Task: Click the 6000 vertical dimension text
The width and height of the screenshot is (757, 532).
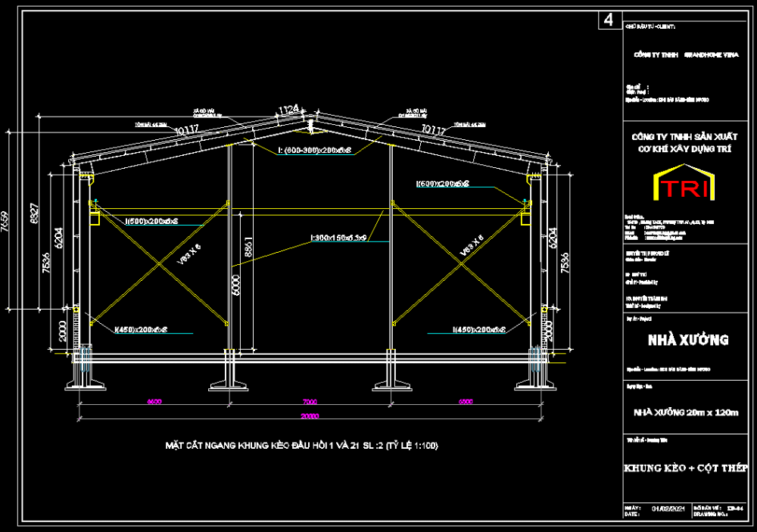Action: pyautogui.click(x=235, y=285)
